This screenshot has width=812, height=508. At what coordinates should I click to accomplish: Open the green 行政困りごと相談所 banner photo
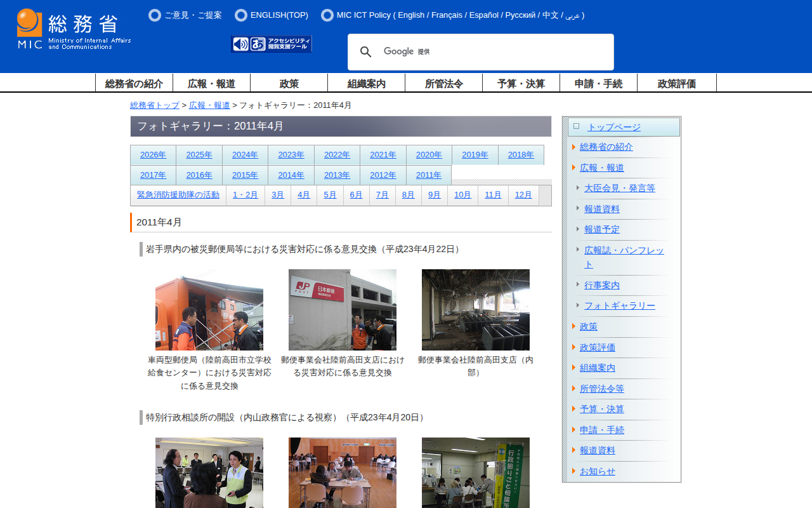476,472
